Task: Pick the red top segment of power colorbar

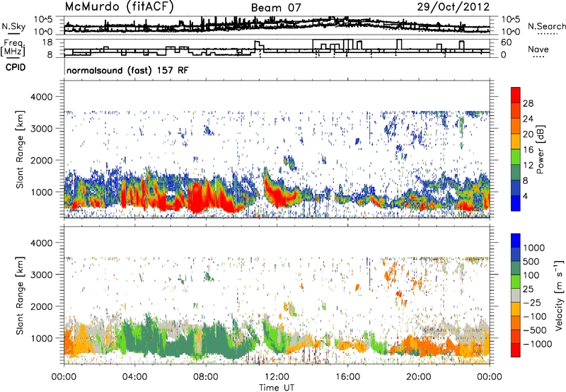Action: point(516,95)
